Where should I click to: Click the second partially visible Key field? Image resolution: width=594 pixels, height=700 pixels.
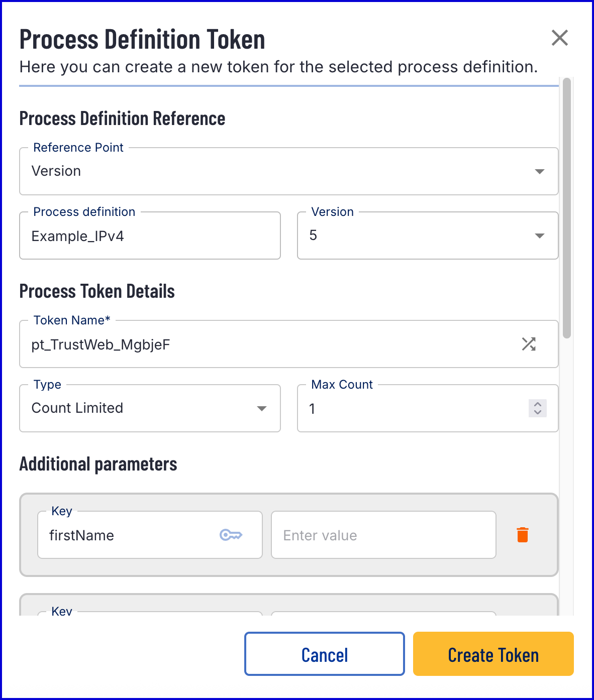[150, 613]
